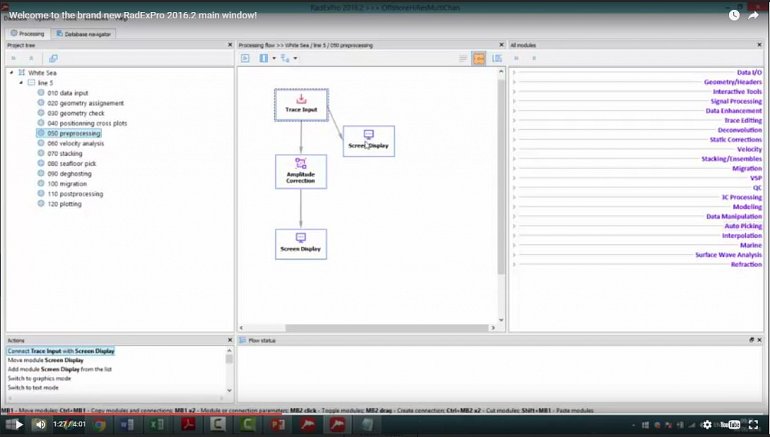The height and width of the screenshot is (437, 770).
Task: Click the blue column icon beside the Run icon
Action: [264, 58]
